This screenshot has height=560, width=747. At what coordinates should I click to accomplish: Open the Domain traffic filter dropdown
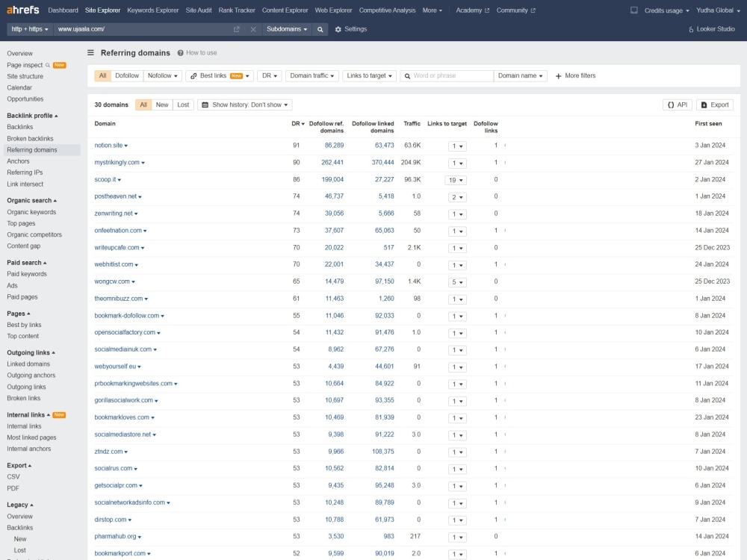312,75
